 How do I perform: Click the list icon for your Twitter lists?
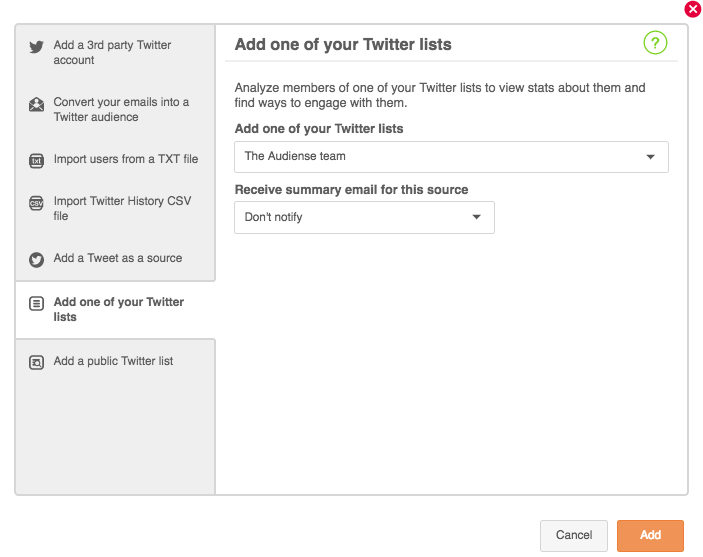coord(36,304)
